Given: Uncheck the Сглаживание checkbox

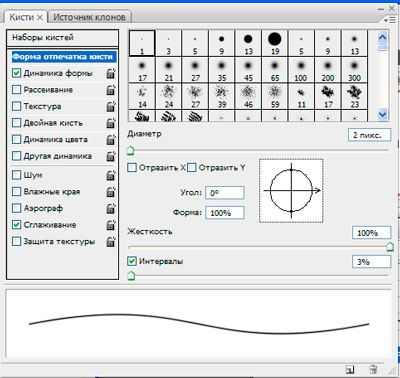Looking at the screenshot, I should tap(16, 225).
